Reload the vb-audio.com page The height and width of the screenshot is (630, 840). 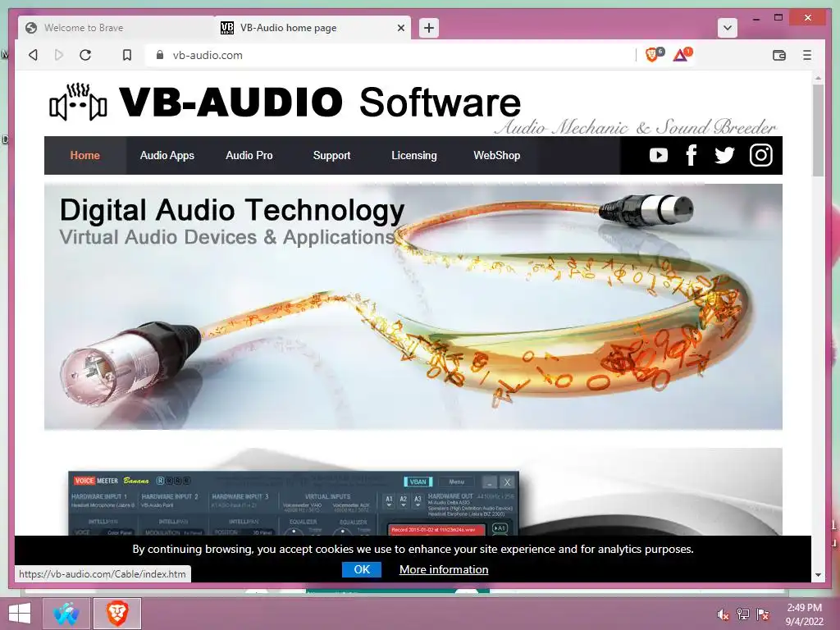tap(85, 55)
